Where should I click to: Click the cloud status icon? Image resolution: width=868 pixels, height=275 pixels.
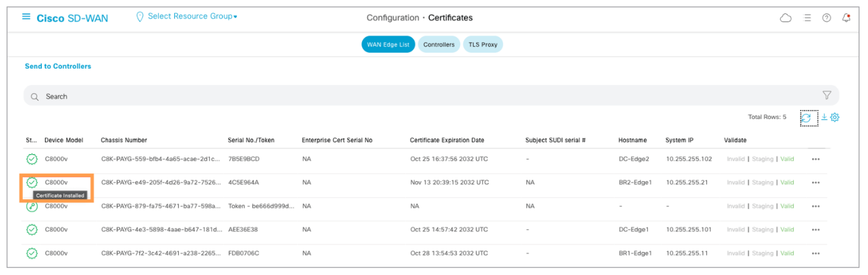tap(786, 18)
